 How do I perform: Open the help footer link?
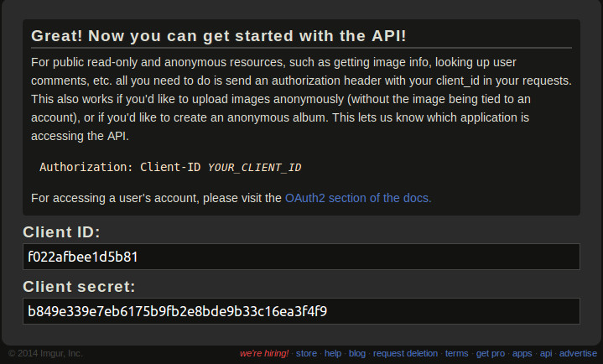pos(333,353)
